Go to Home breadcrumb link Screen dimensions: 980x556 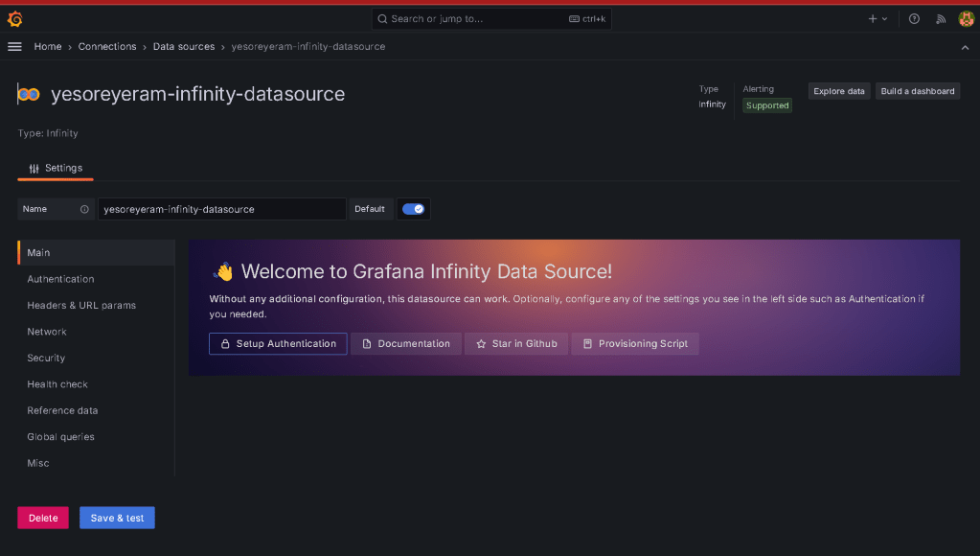click(x=48, y=47)
